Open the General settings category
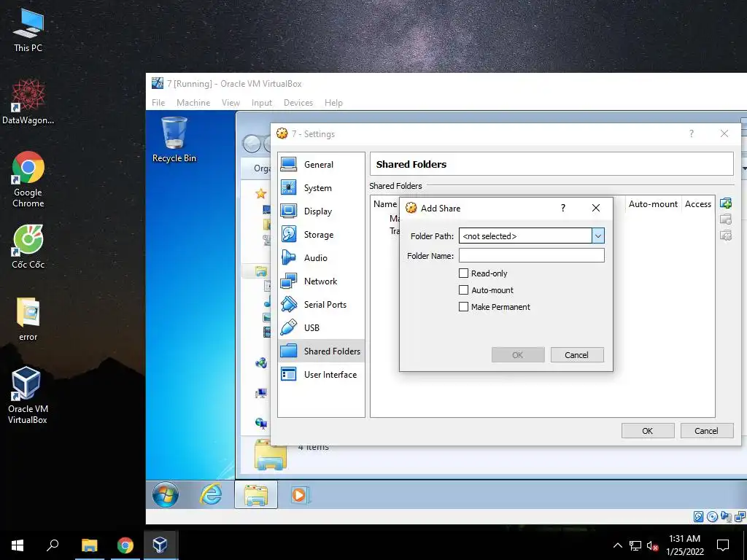Screen dimensions: 747x560 pyautogui.click(x=321, y=164)
